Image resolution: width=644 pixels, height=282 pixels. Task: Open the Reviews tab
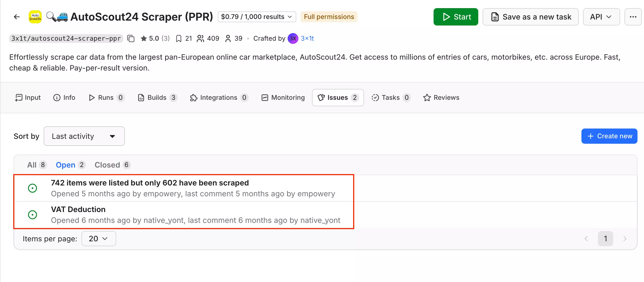[441, 98]
